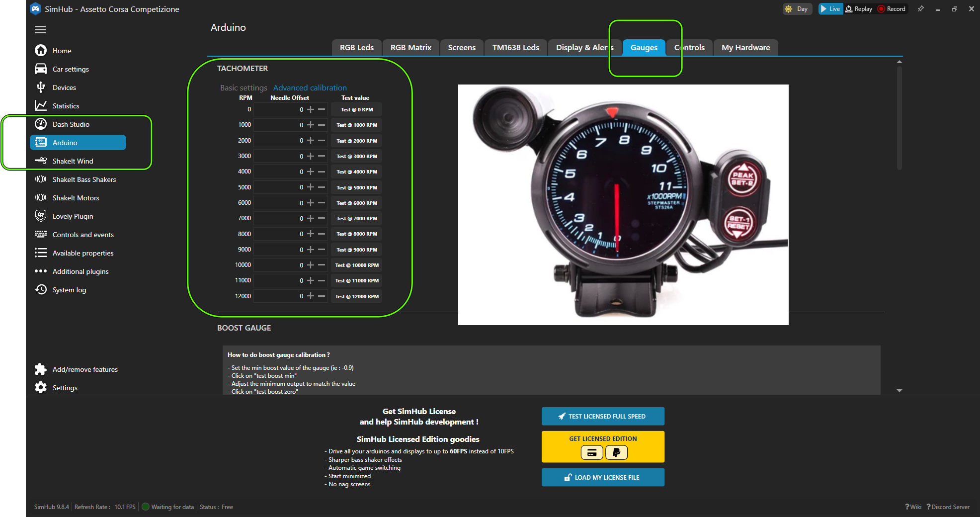Switch to RGB Matrix tab
Screen dimensions: 980x517
pos(410,48)
